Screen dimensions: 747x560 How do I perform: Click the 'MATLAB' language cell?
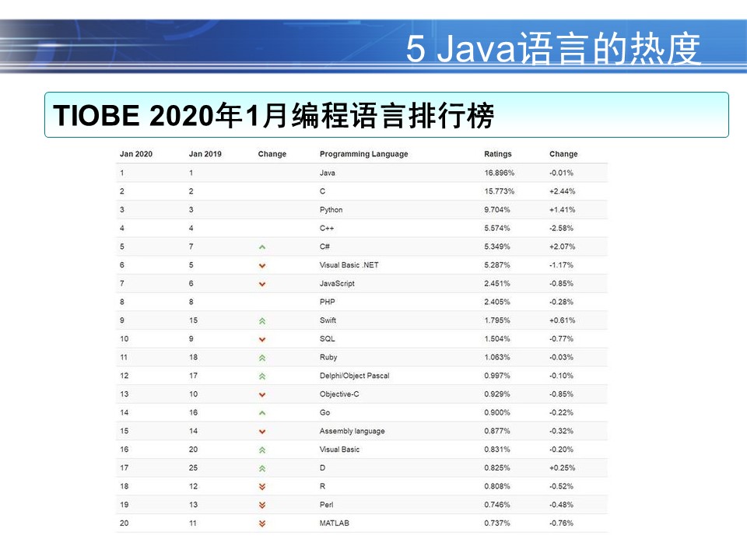pos(335,523)
